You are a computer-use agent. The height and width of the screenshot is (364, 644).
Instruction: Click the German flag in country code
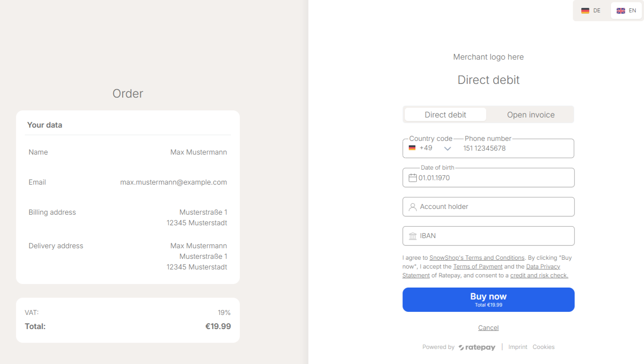click(x=412, y=148)
